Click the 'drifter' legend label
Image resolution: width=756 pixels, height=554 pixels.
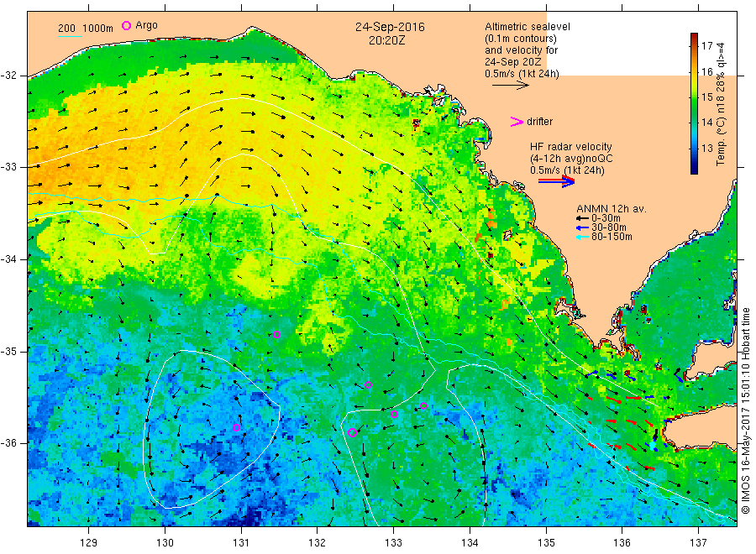coord(539,122)
